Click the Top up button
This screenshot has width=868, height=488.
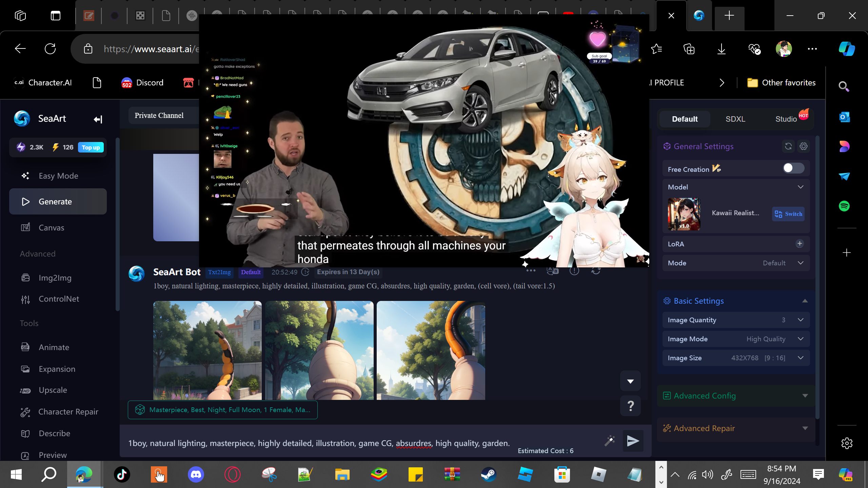click(91, 147)
